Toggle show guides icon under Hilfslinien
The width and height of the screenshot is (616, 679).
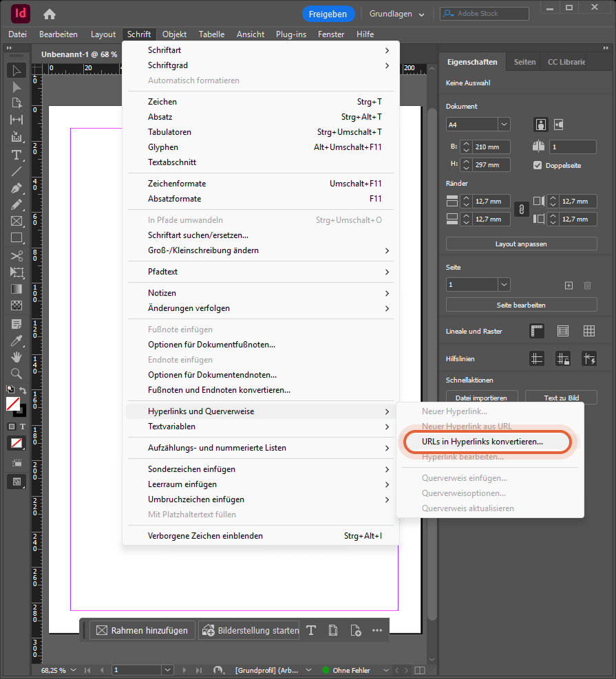pyautogui.click(x=537, y=359)
